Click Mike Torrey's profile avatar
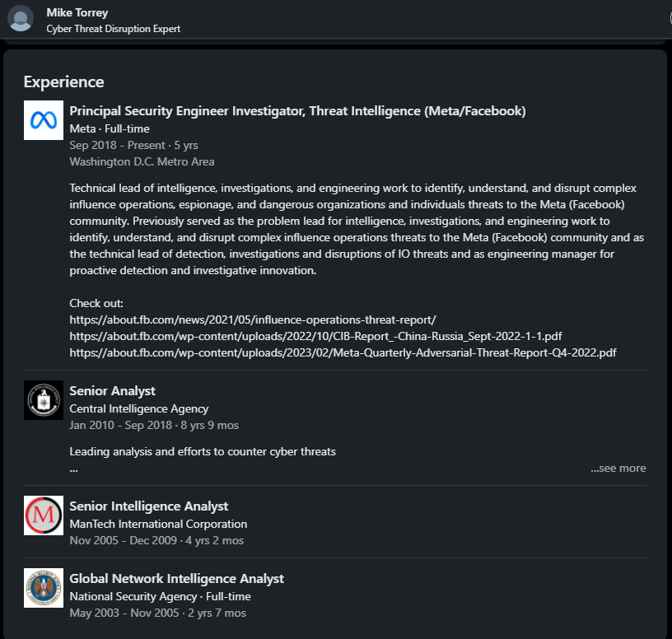 click(21, 18)
